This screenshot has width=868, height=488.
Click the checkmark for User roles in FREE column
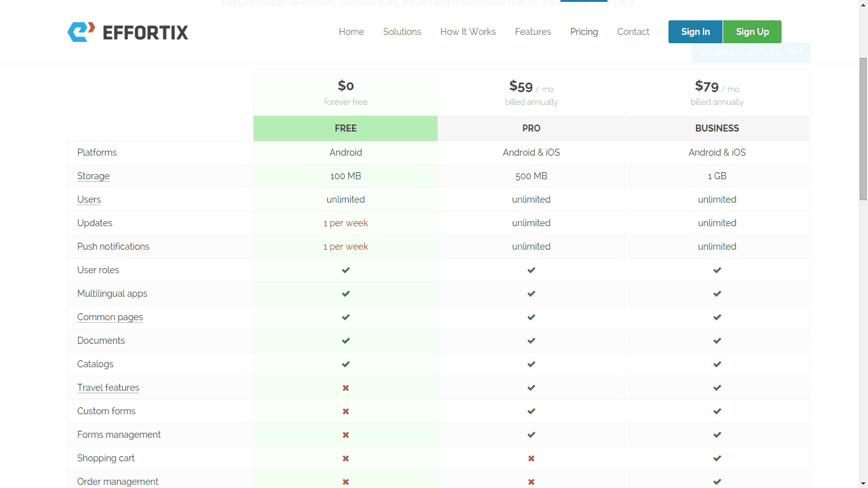click(x=346, y=270)
